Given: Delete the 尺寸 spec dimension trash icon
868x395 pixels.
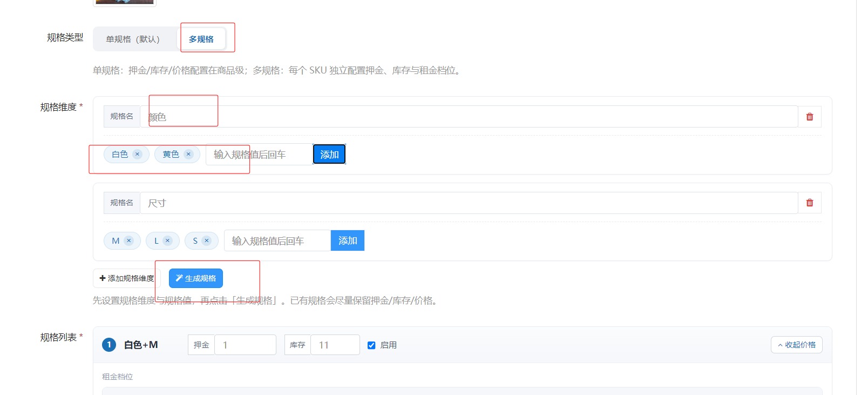Looking at the screenshot, I should pyautogui.click(x=809, y=203).
